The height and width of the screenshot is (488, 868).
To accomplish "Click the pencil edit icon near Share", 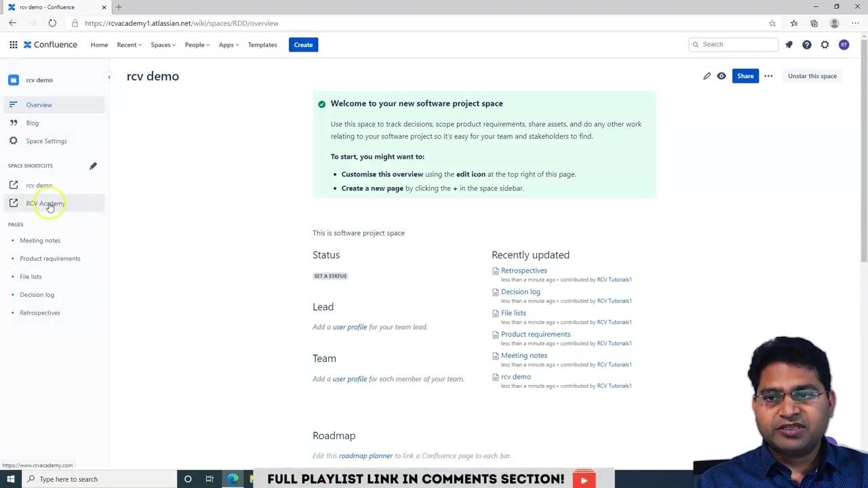I will click(x=707, y=76).
